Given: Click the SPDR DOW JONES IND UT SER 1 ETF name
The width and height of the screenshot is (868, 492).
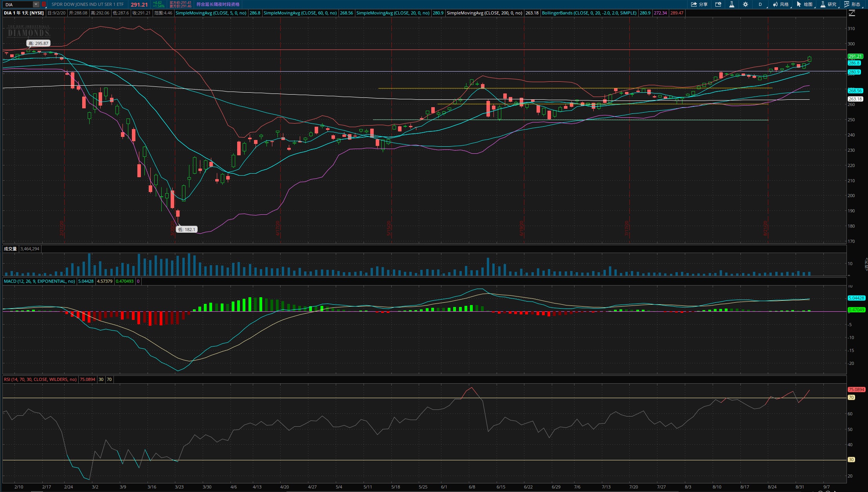Looking at the screenshot, I should [x=88, y=4].
